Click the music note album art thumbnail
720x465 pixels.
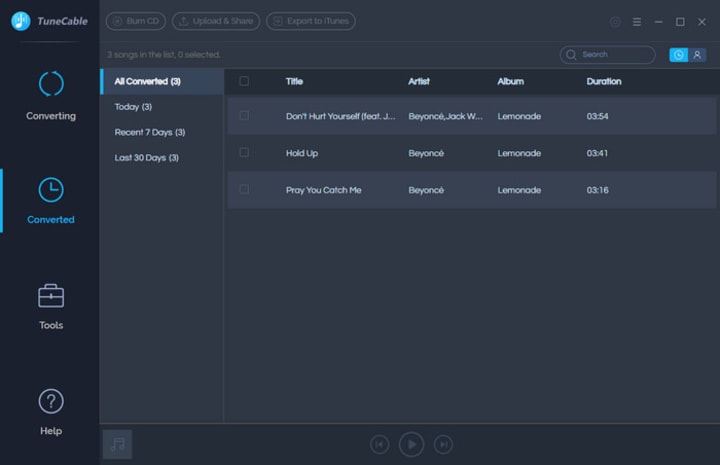click(117, 444)
